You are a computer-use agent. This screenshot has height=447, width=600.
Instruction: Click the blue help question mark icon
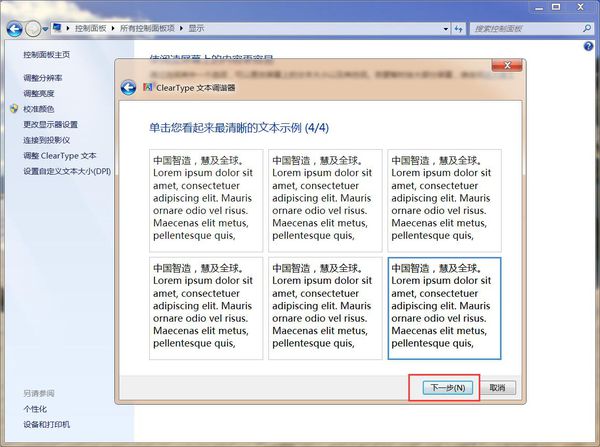click(589, 47)
